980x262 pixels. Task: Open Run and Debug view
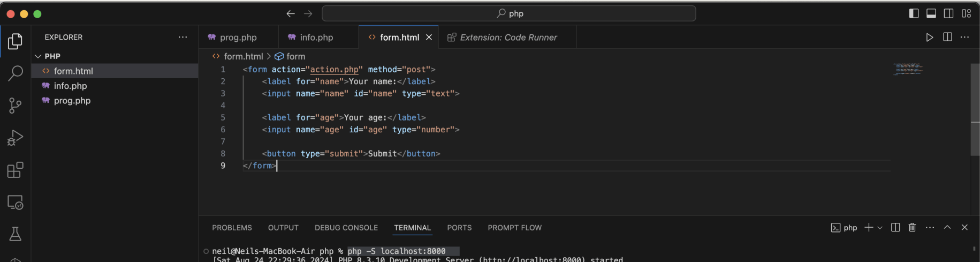(x=15, y=138)
